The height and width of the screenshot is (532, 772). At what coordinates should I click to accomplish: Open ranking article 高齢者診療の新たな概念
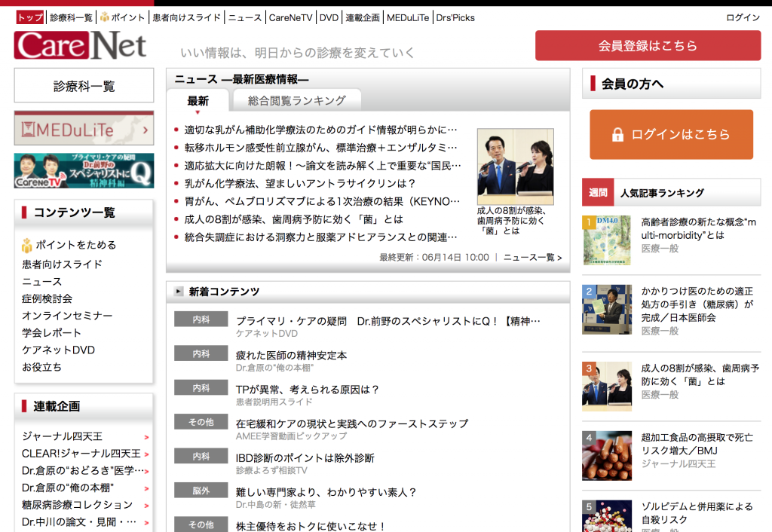click(x=698, y=229)
